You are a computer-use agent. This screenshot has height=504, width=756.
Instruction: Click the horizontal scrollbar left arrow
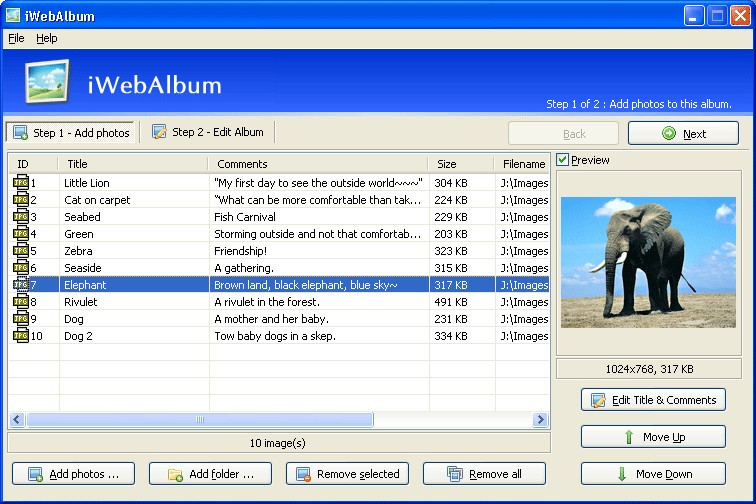coord(17,419)
